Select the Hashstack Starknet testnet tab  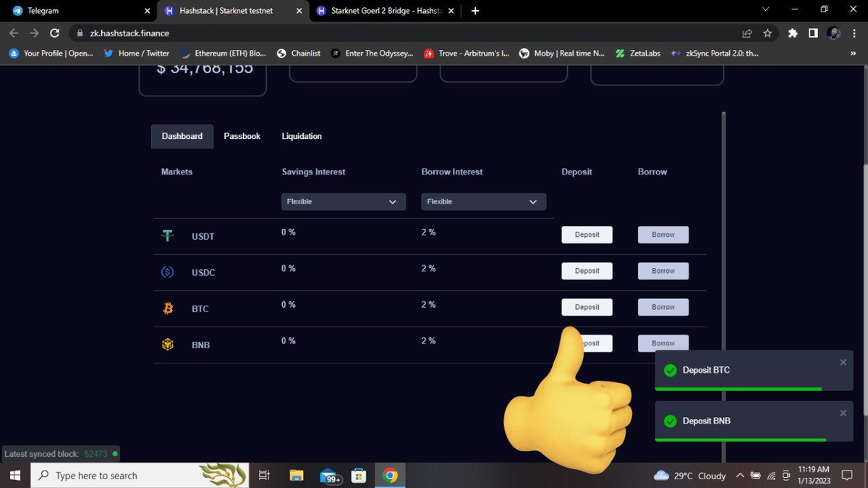click(234, 11)
